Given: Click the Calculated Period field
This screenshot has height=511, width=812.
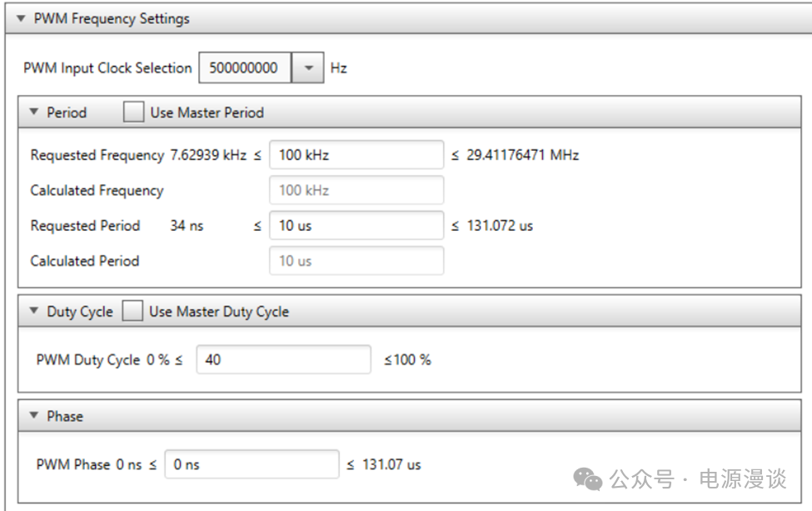Looking at the screenshot, I should [x=356, y=261].
